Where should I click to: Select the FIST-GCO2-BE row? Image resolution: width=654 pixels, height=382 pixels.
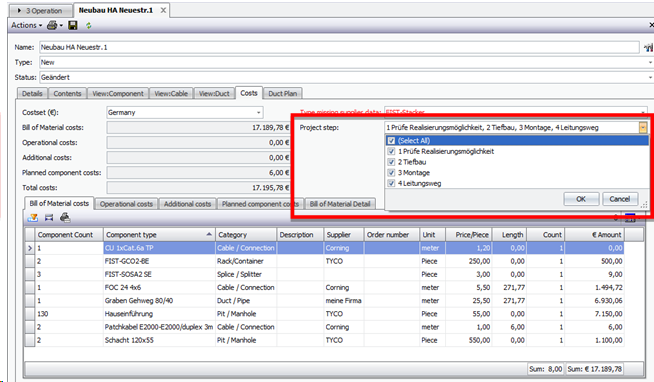[x=324, y=261]
